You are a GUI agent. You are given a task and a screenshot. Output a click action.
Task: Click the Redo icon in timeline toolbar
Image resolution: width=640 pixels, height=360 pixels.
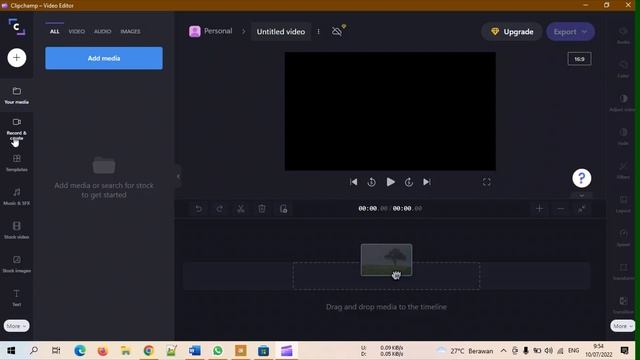point(220,209)
